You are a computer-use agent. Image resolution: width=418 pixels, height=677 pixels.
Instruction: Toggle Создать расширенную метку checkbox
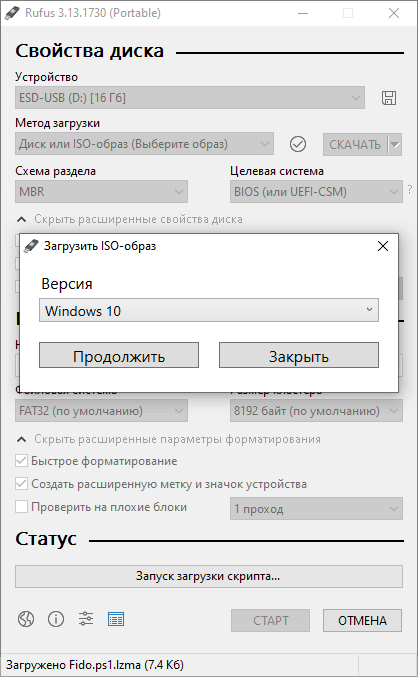21,484
